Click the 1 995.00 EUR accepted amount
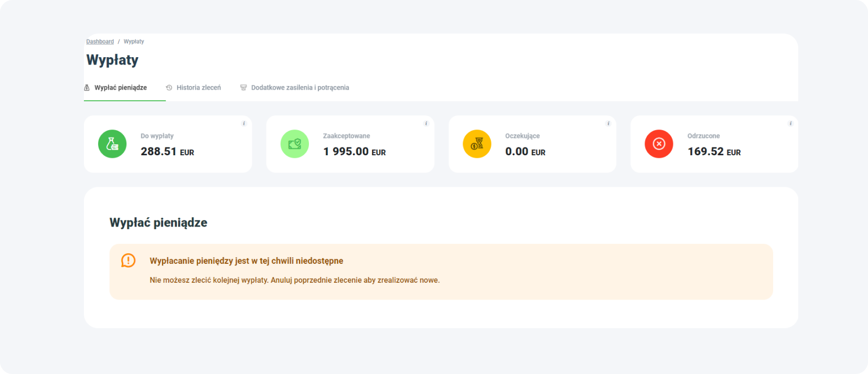 (x=354, y=152)
